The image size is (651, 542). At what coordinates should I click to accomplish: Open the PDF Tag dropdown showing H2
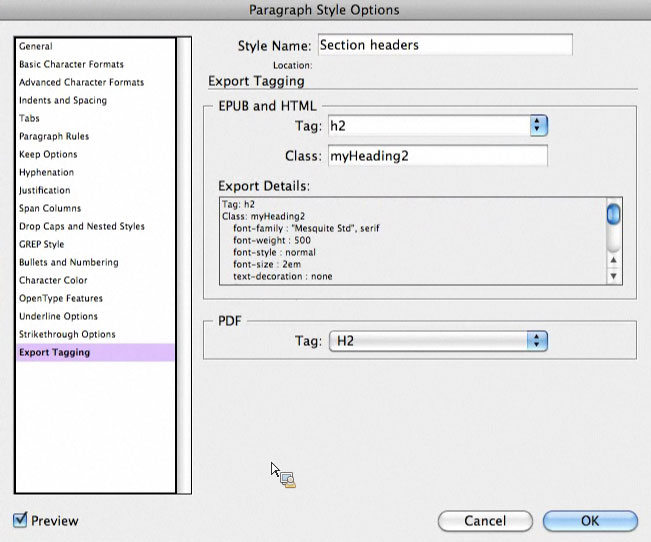[x=438, y=341]
